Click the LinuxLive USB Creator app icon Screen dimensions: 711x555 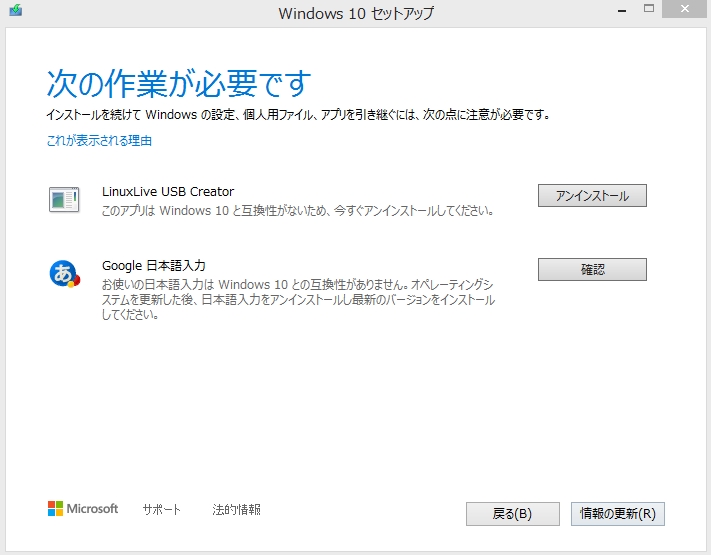pyautogui.click(x=64, y=200)
